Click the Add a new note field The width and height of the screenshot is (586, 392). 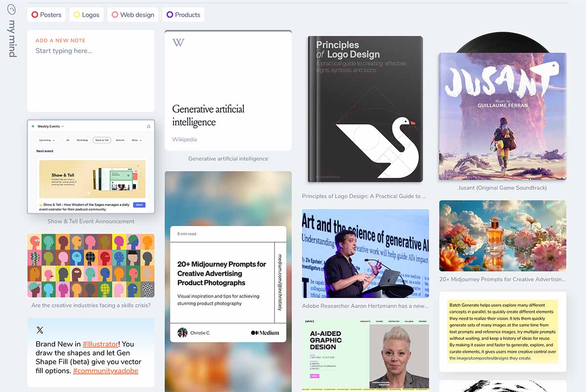tap(91, 71)
